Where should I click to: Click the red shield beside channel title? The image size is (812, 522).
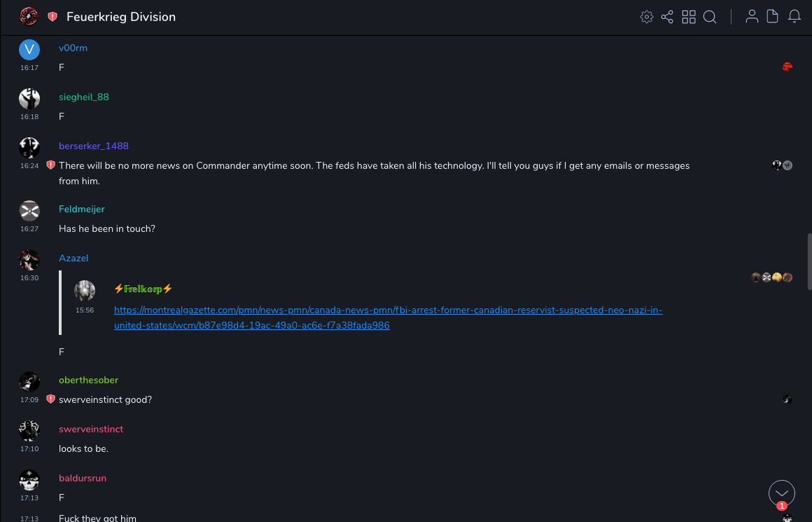click(52, 17)
